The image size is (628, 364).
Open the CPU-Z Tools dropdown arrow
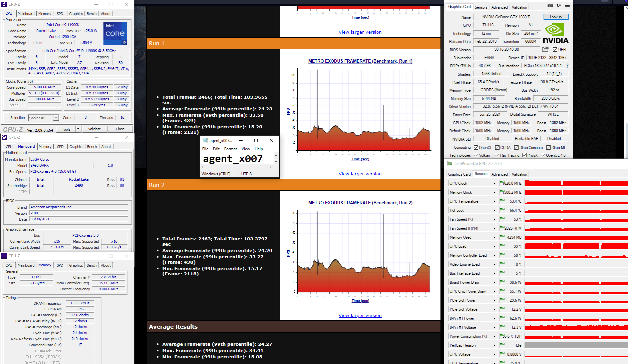tap(78, 129)
